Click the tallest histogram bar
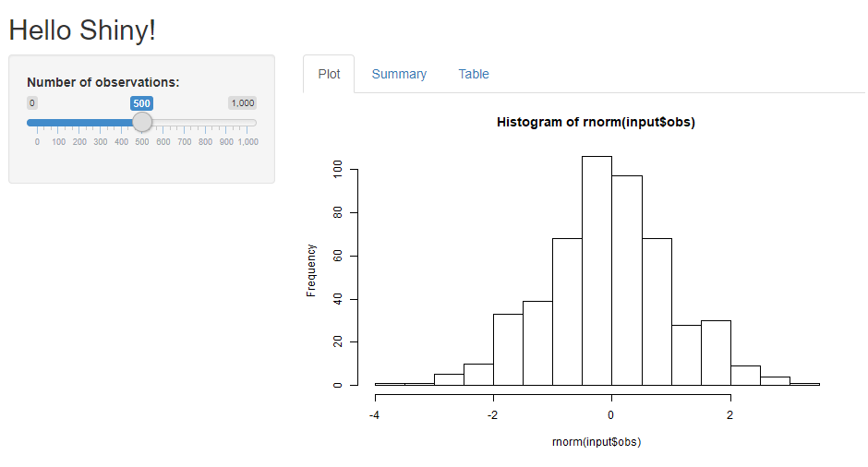 click(x=597, y=270)
